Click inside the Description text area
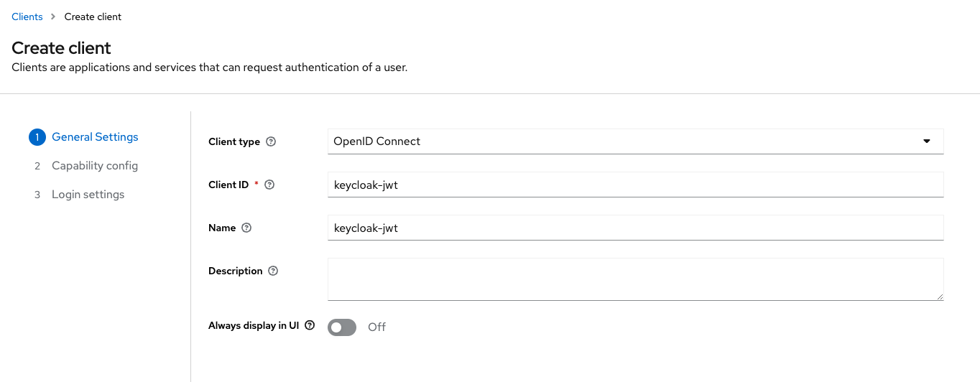The image size is (980, 382). coord(635,279)
